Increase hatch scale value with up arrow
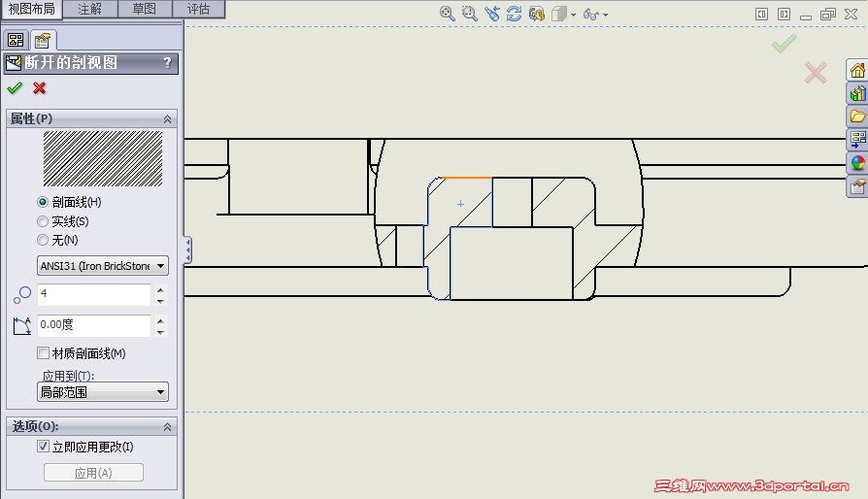This screenshot has height=499, width=868. pyautogui.click(x=160, y=289)
